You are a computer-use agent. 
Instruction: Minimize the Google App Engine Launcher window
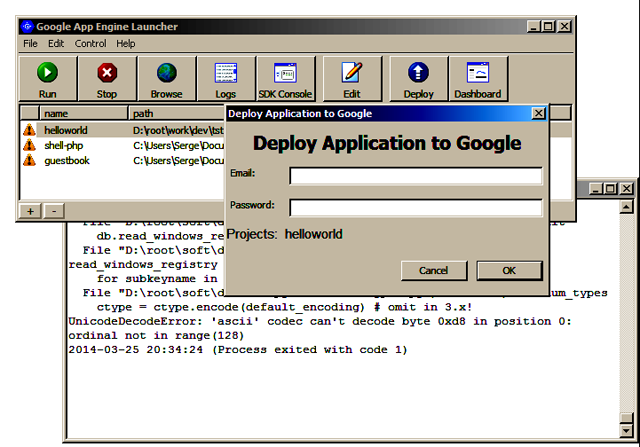534,27
